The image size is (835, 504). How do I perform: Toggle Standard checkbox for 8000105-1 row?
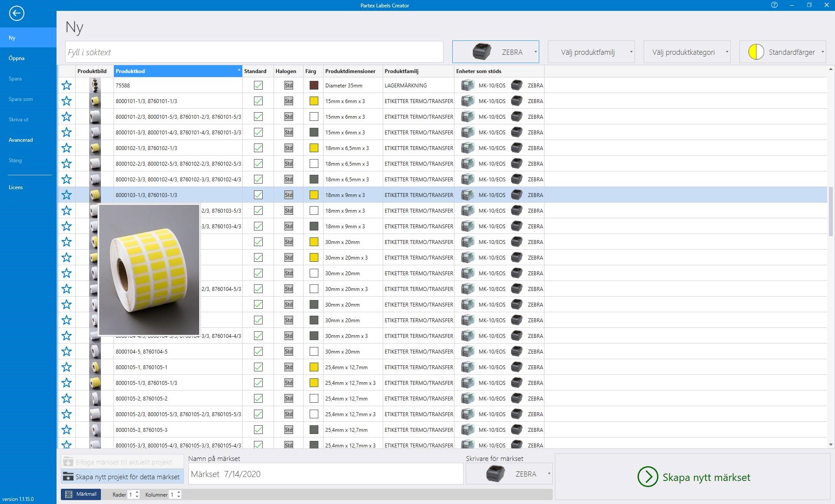[x=258, y=367]
